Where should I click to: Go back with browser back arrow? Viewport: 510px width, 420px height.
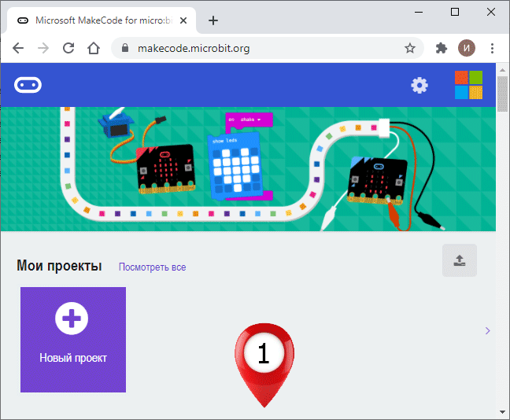tap(18, 48)
